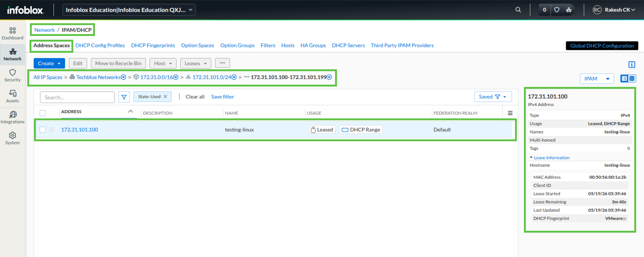Expand the 172.31.101.0/24 breadcrumb menu
644x257 pixels.
pos(234,77)
